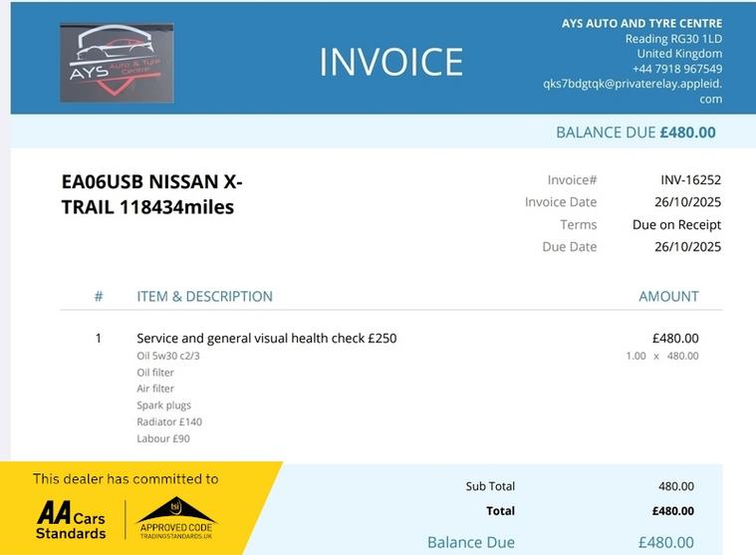756x555 pixels.
Task: Select the Due Date label
Action: [x=569, y=246]
